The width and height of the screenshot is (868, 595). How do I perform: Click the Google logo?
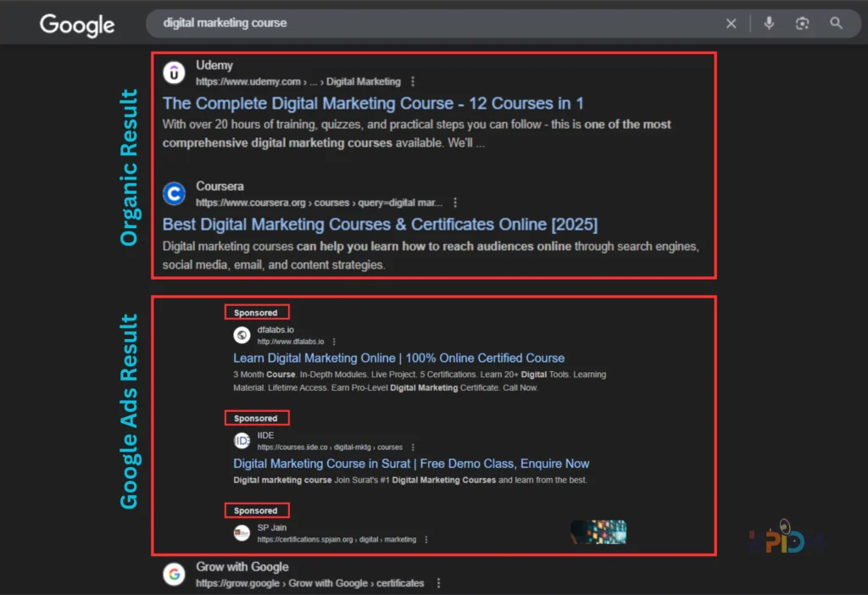pos(76,25)
